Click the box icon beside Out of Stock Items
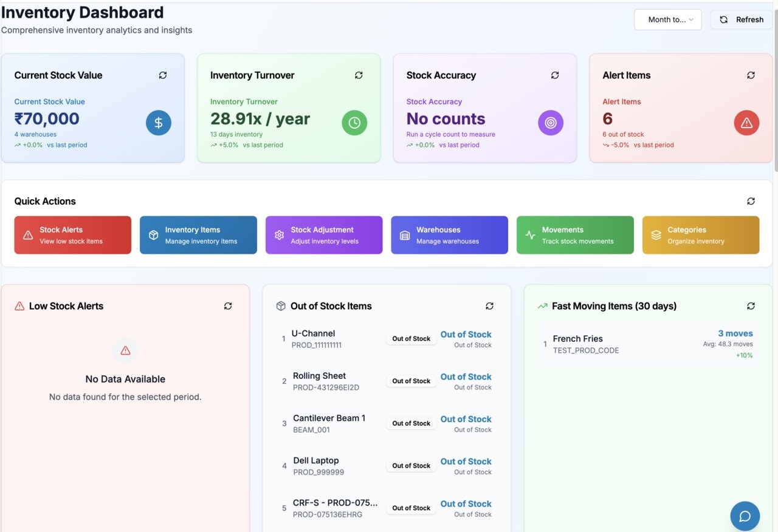Screen dimensions: 778x532 coord(281,306)
